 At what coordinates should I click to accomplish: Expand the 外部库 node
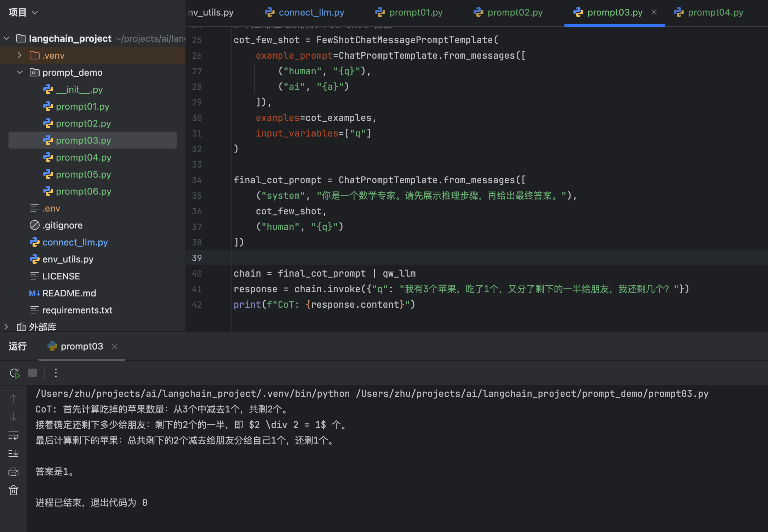pos(6,327)
